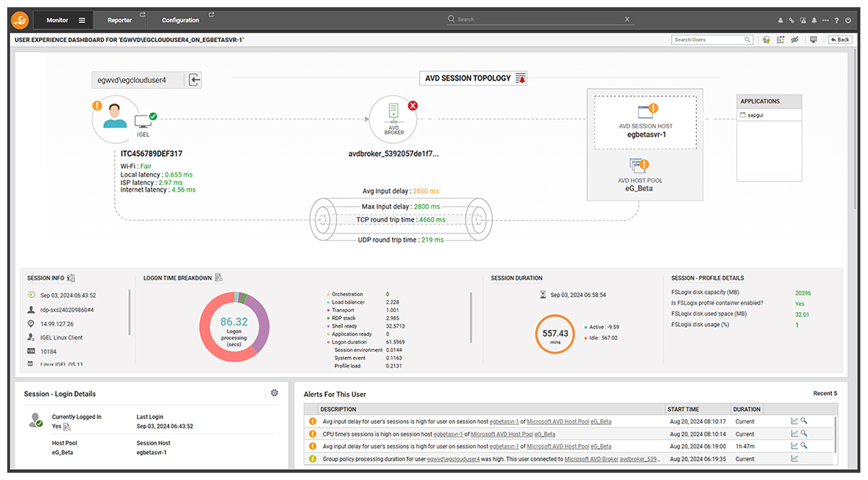868x480 pixels.
Task: Open graph icon for Group policy alert
Action: [x=794, y=458]
